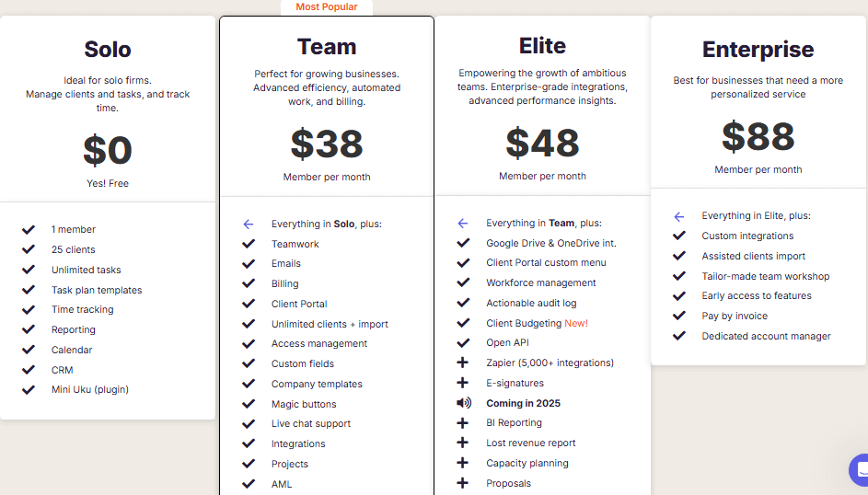Click the plus icon beside Proposals
The width and height of the screenshot is (868, 495).
(463, 483)
